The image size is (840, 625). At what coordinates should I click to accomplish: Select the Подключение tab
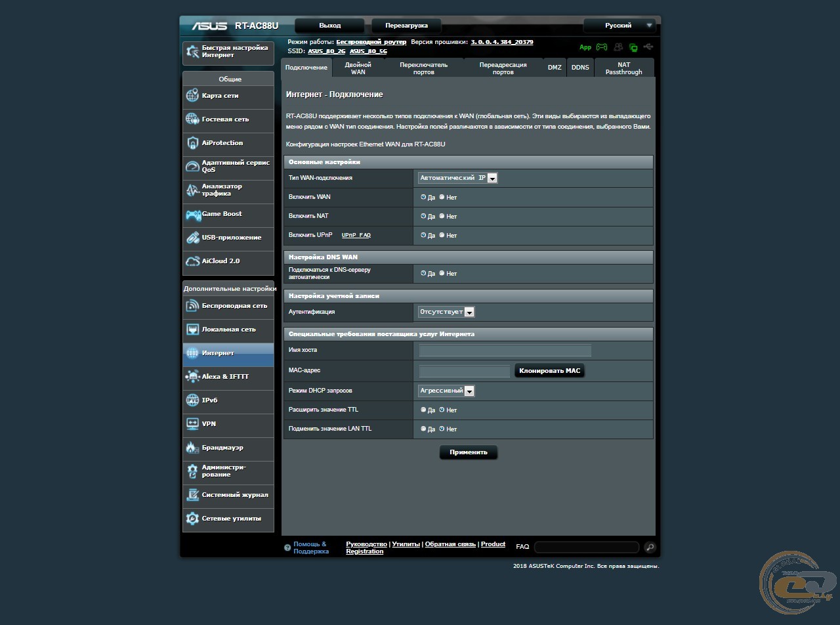click(306, 68)
